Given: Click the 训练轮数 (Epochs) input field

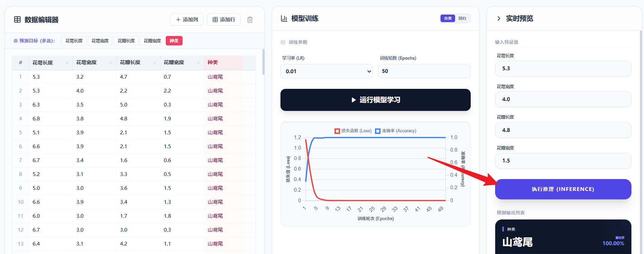Looking at the screenshot, I should tap(424, 71).
